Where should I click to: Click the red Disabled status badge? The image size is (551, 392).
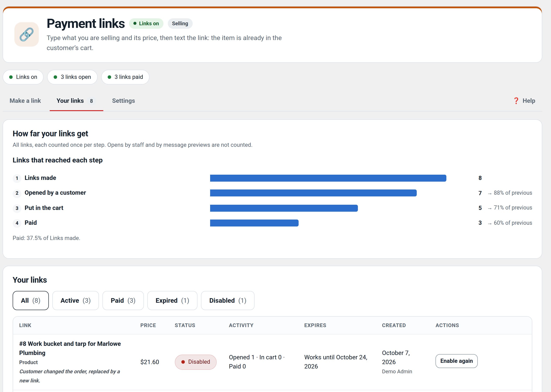pos(196,362)
